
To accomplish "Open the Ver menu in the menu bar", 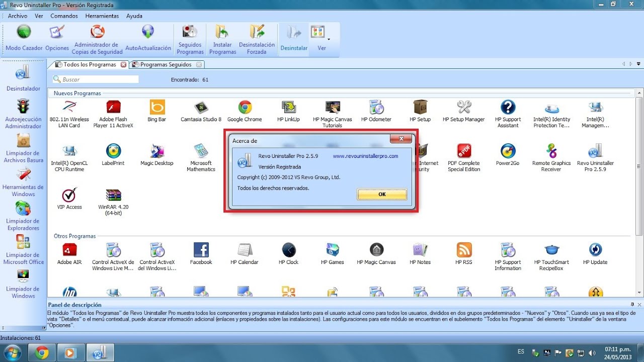I will pos(39,16).
